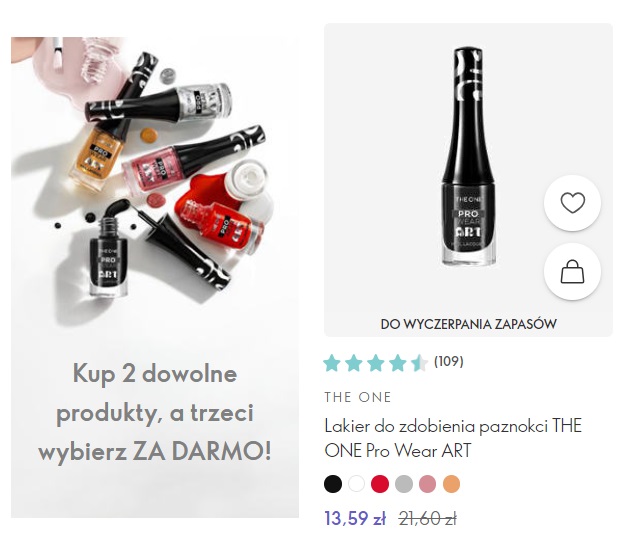Pick the grey color swatch
This screenshot has width=625, height=540.
coord(404,484)
